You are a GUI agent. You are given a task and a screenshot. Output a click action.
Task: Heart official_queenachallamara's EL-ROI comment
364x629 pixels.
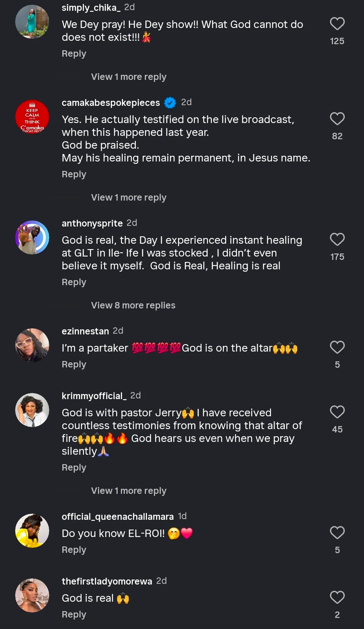click(x=337, y=533)
